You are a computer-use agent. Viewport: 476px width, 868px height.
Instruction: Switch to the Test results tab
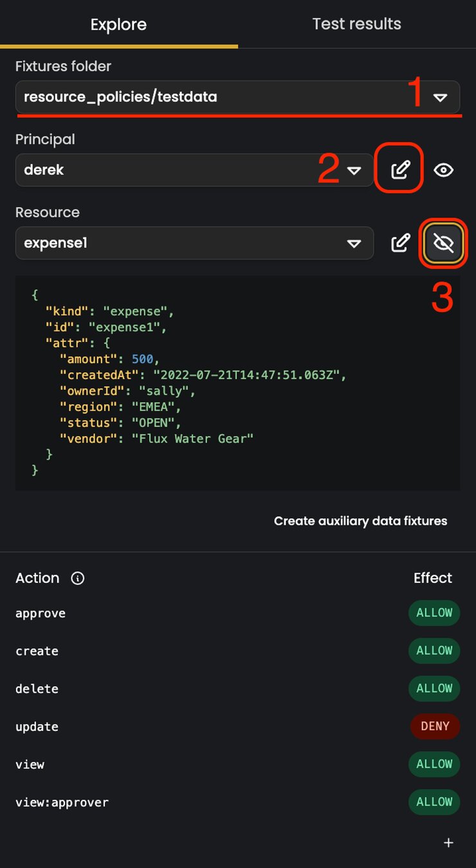pos(357,24)
